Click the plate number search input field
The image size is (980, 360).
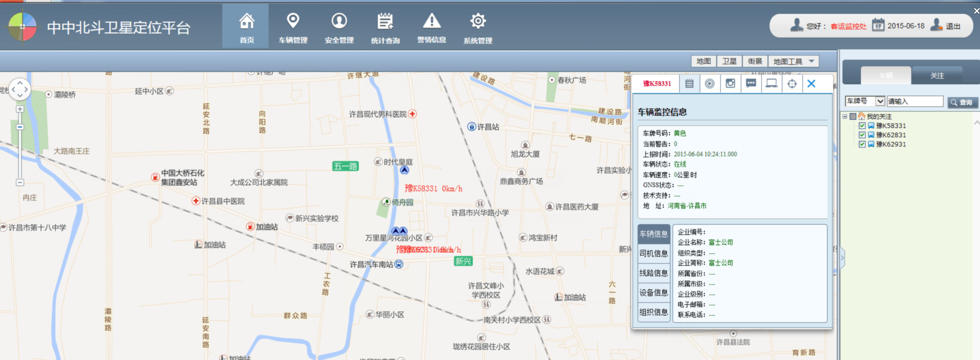[915, 101]
